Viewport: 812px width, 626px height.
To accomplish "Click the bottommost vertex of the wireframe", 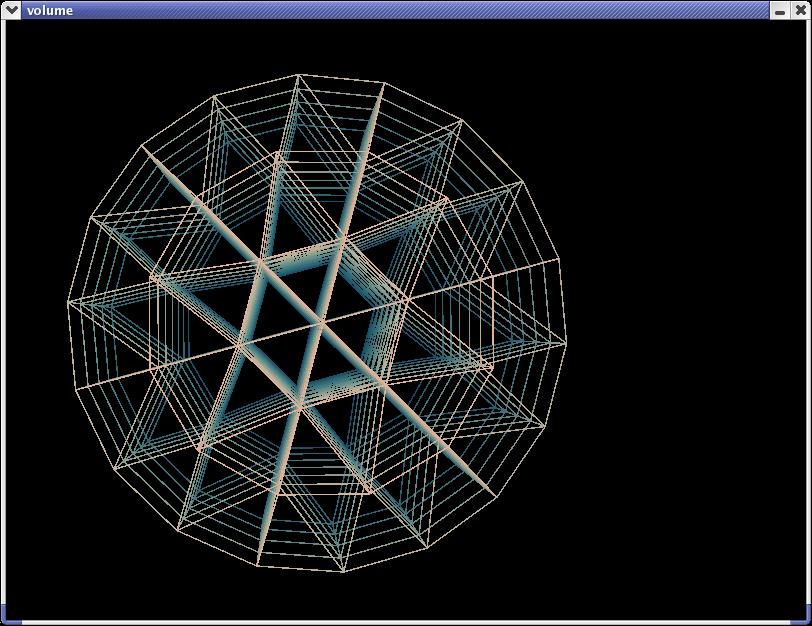I will coord(343,572).
